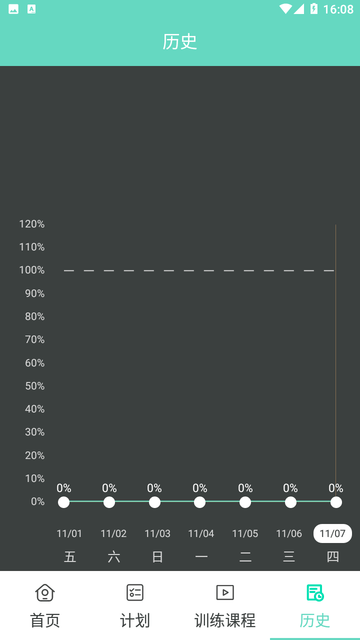This screenshot has height=640, width=360.
Task: Tap the plan checklist icon
Action: pos(135,592)
